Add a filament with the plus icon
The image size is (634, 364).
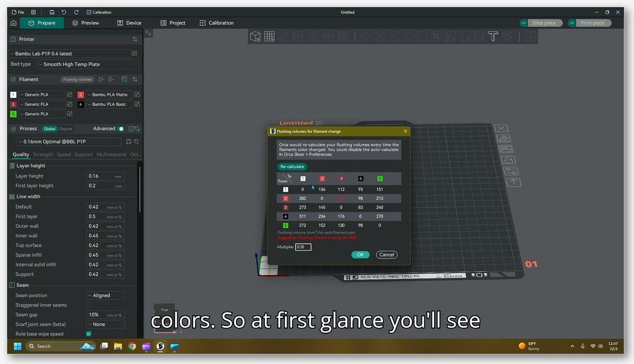click(x=101, y=79)
